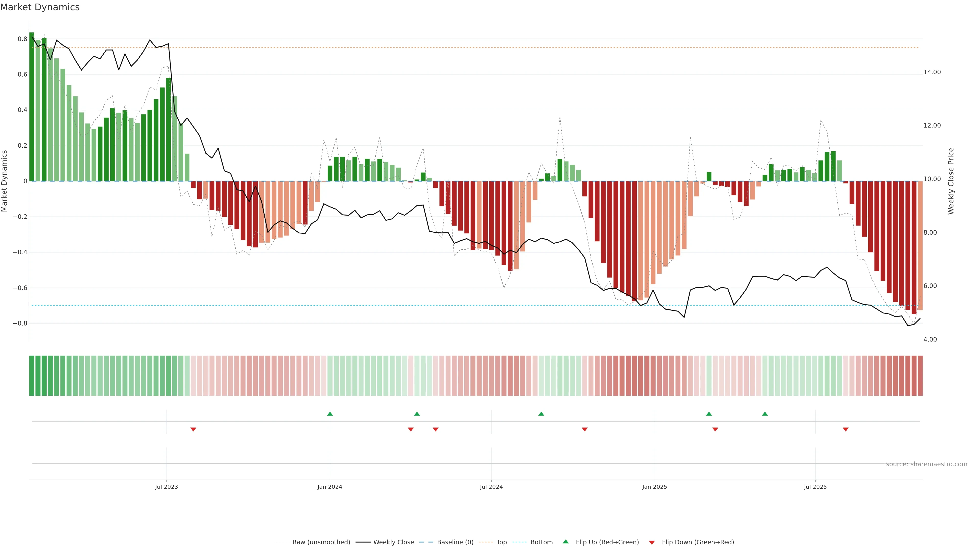Click the Flip Down red triangle legend icon

tap(652, 543)
